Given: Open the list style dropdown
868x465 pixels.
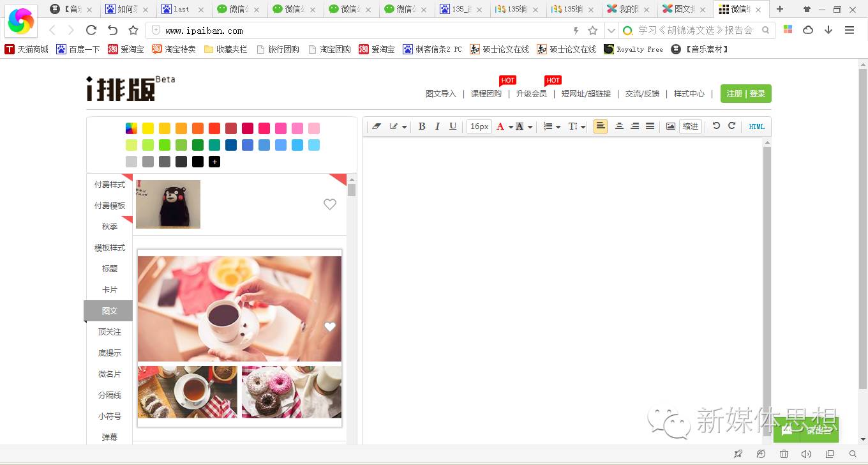Looking at the screenshot, I should pos(550,126).
